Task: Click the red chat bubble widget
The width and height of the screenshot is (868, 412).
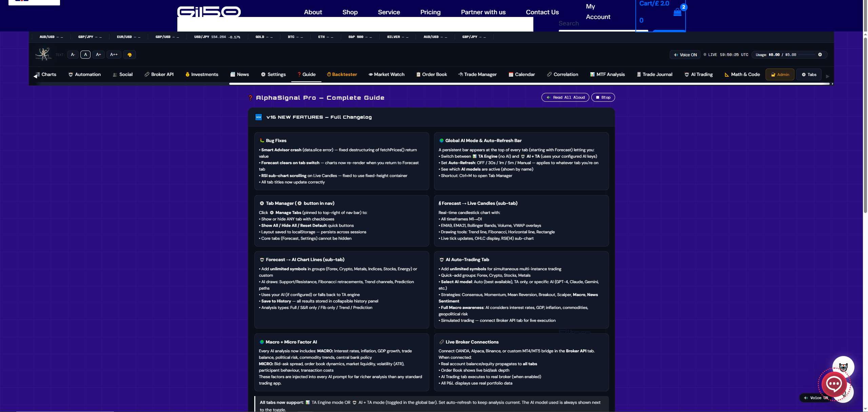Action: coord(834,384)
